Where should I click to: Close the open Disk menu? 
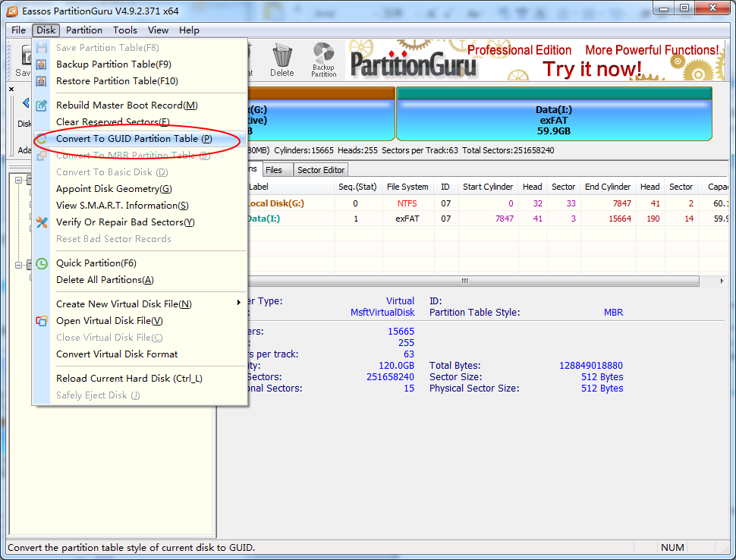point(46,30)
